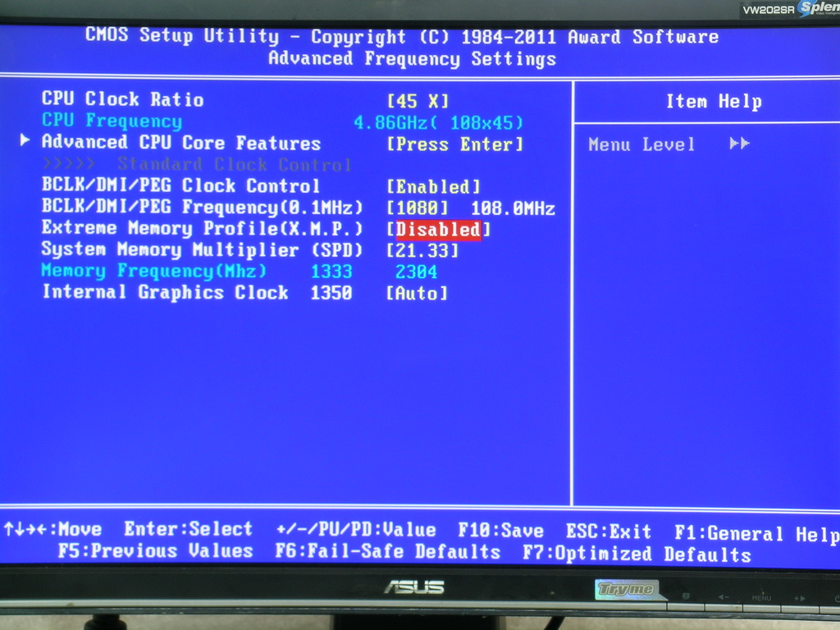Open the [21.33] memory multiplier option
This screenshot has width=840, height=630.
tap(422, 250)
